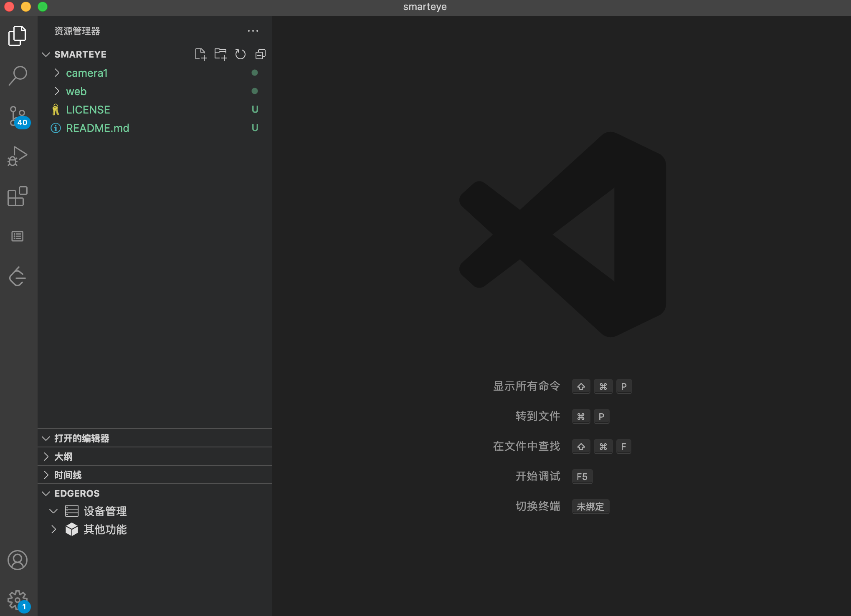851x616 pixels.
Task: Click the U status badge beside LICENSE
Action: tap(255, 109)
